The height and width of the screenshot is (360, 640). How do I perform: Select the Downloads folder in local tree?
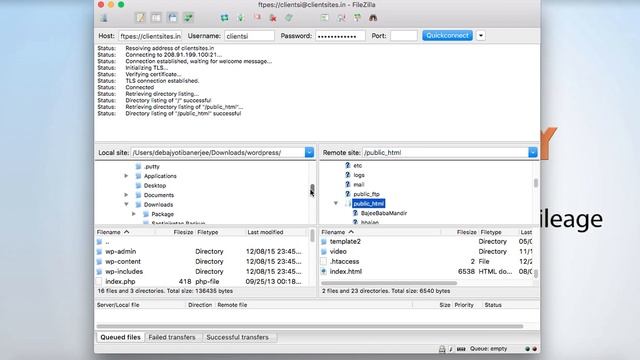point(158,204)
